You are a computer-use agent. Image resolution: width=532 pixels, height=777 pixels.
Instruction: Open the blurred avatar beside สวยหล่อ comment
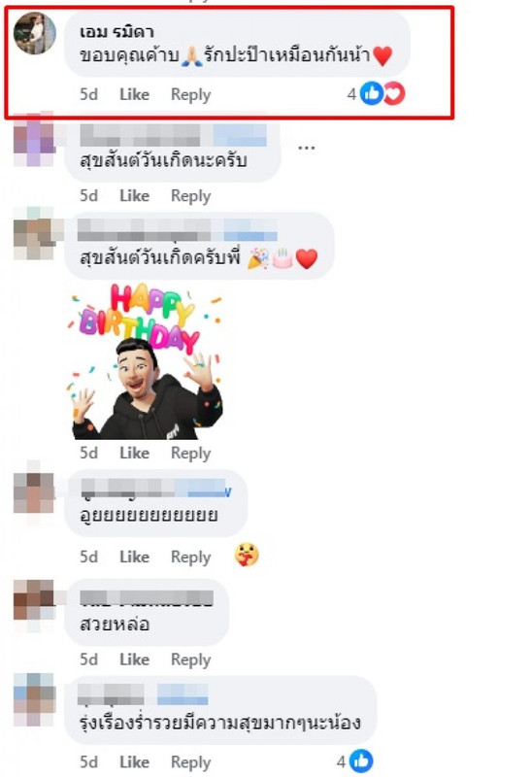tap(34, 600)
